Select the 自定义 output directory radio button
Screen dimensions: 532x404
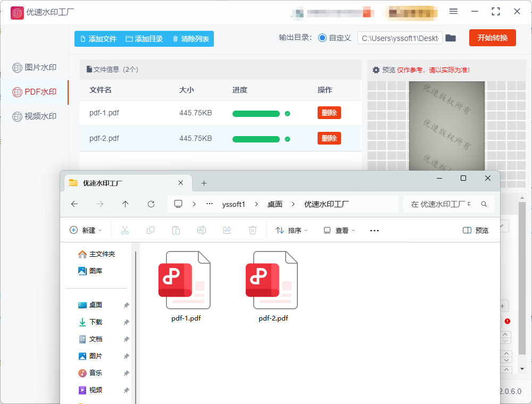click(x=322, y=38)
